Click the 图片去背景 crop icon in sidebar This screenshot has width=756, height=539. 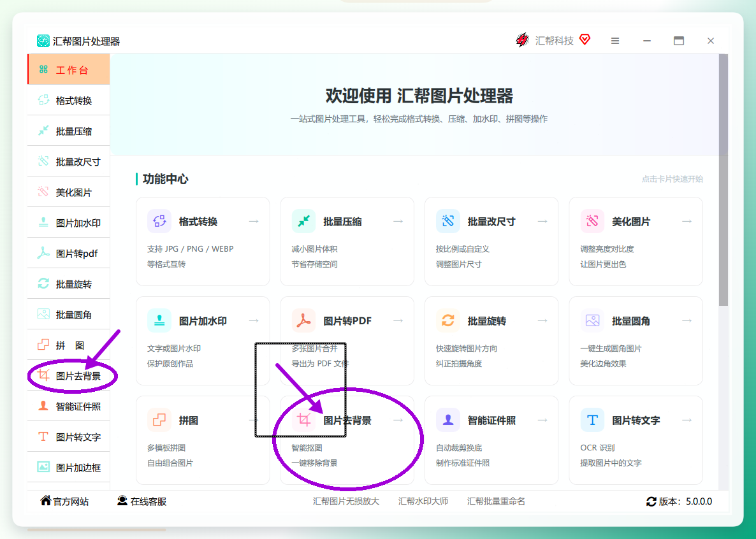pos(43,375)
